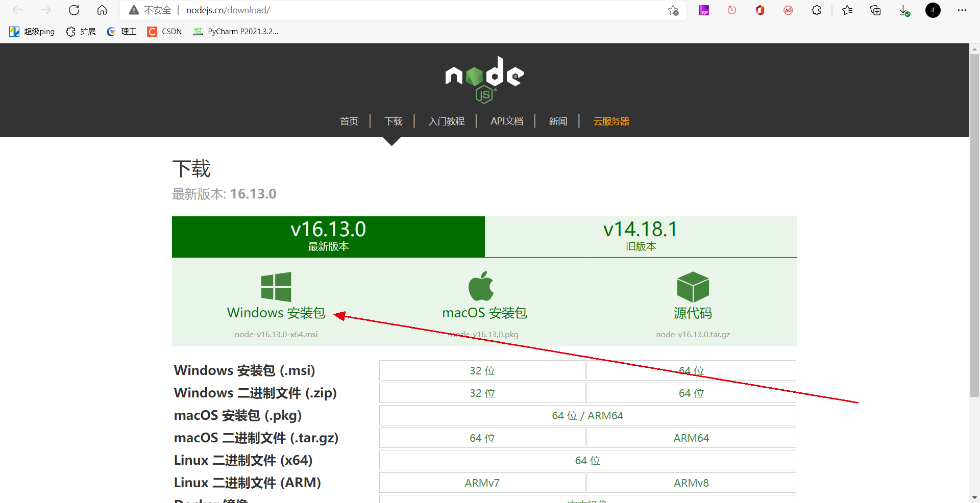Download 源代码 link
This screenshot has width=980, height=503.
coord(693,313)
